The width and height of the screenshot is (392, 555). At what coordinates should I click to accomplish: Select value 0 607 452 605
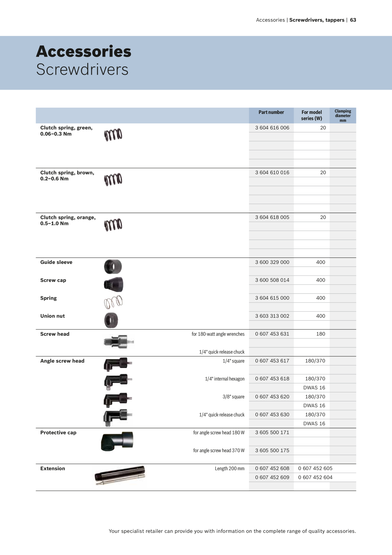click(x=315, y=468)
